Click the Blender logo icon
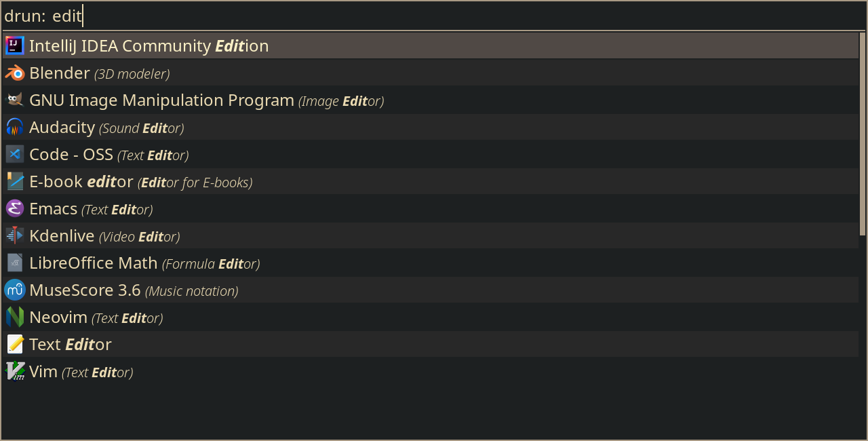Viewport: 868px width, 441px height. coord(15,73)
